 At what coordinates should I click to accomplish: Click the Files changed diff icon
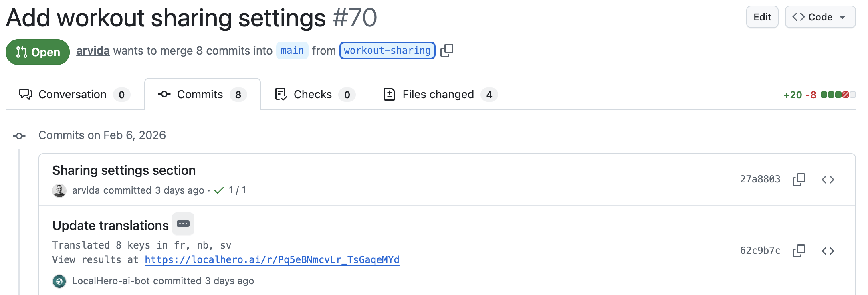click(x=390, y=94)
